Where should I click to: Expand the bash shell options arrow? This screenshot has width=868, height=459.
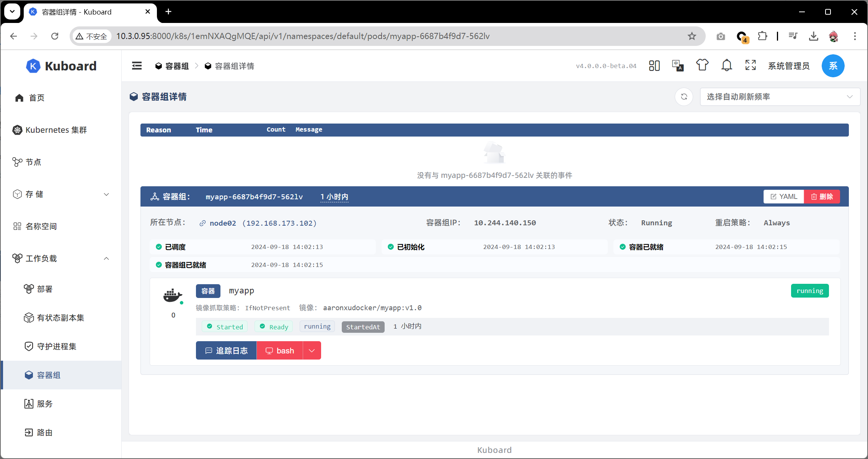point(312,351)
